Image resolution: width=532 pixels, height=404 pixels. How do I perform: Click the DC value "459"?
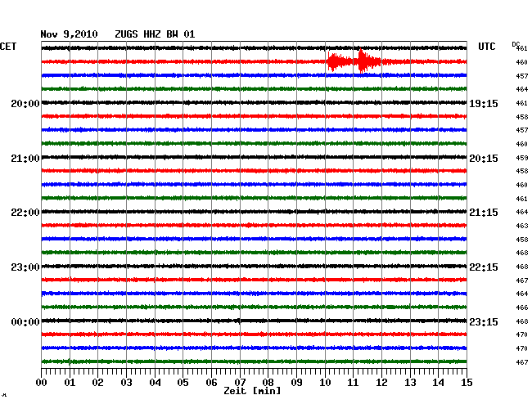(x=522, y=158)
